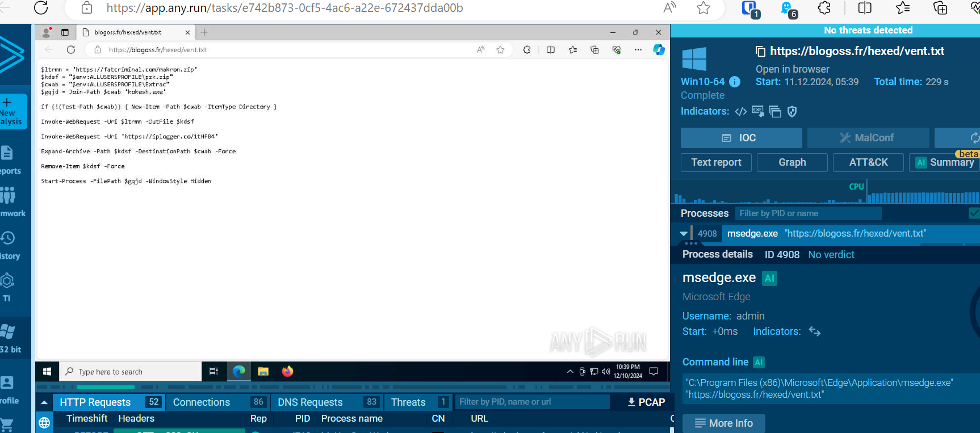
Task: Open the AI Summary beta button
Action: [x=944, y=162]
